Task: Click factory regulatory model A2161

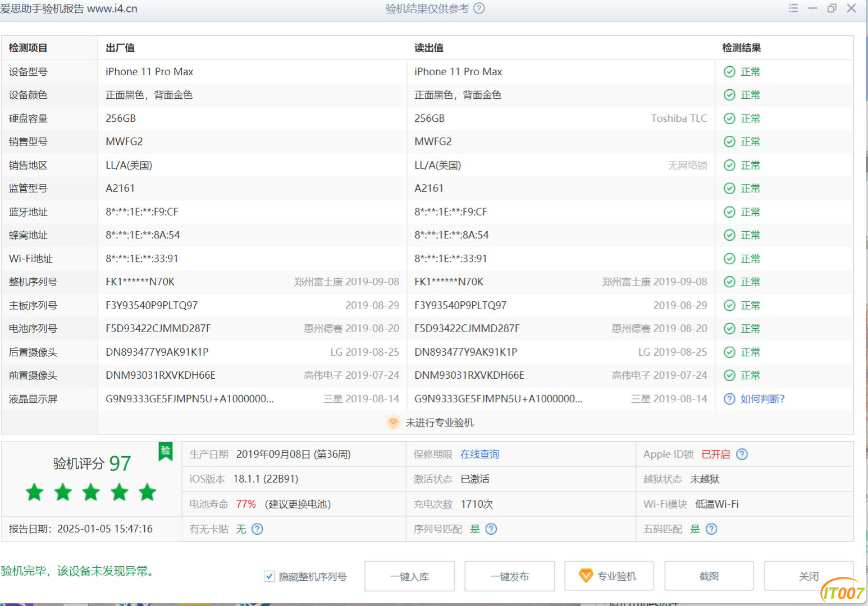Action: (120, 189)
